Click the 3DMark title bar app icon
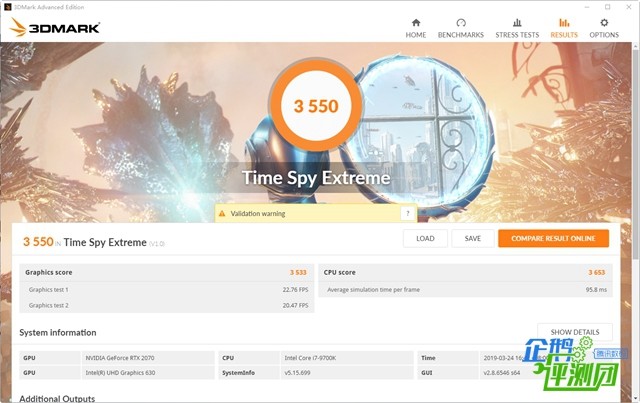The image size is (640, 403). point(7,7)
